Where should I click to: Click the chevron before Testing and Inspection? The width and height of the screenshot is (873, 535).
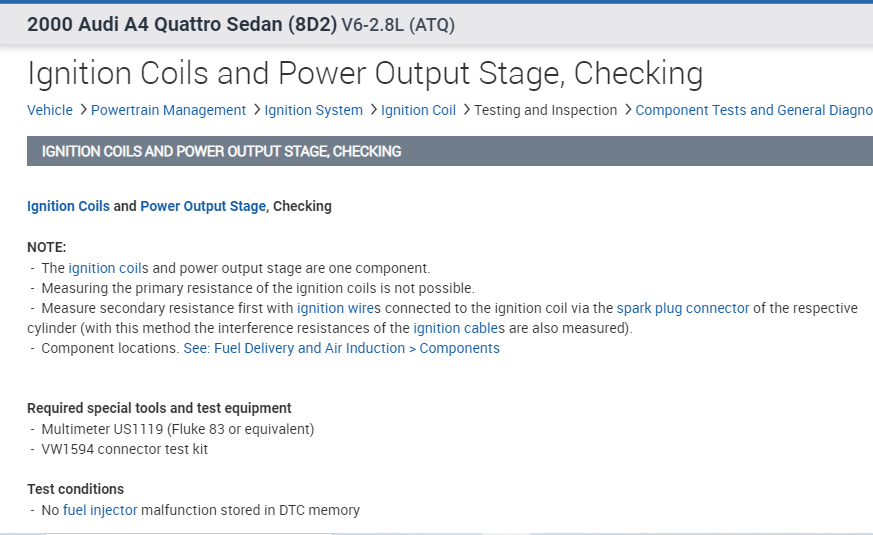pyautogui.click(x=466, y=110)
